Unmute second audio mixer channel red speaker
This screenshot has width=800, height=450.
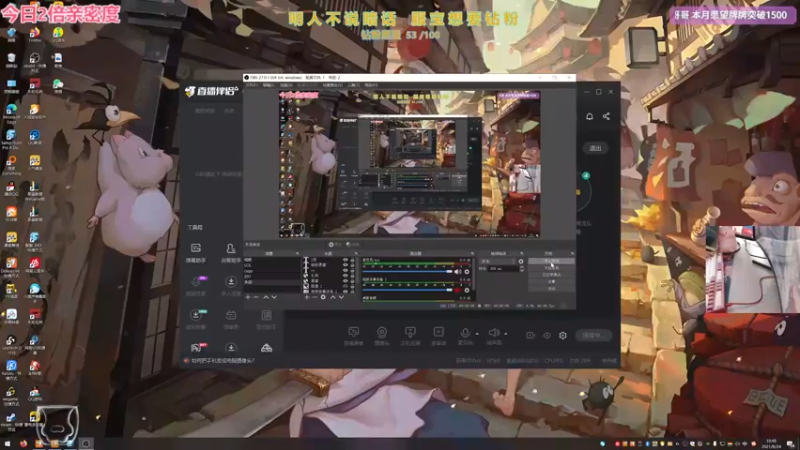pos(458,290)
